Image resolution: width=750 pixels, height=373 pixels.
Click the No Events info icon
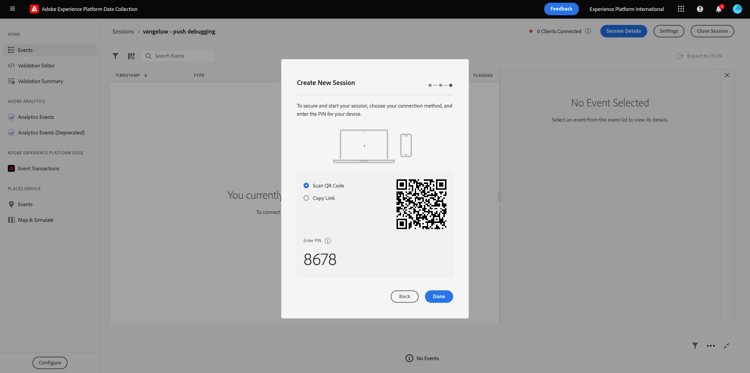click(x=409, y=358)
